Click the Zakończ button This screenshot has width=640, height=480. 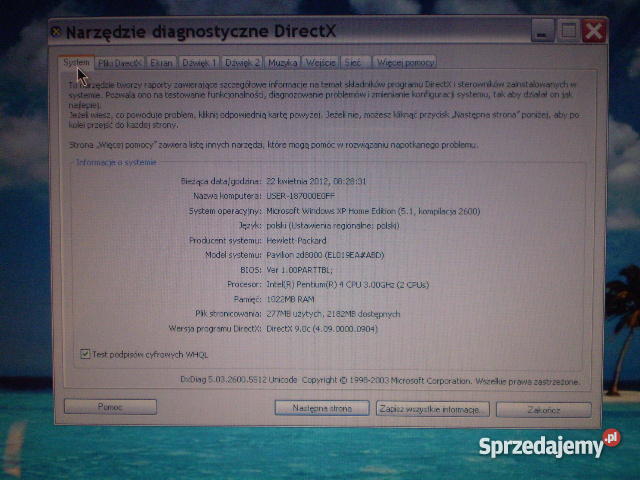click(544, 410)
